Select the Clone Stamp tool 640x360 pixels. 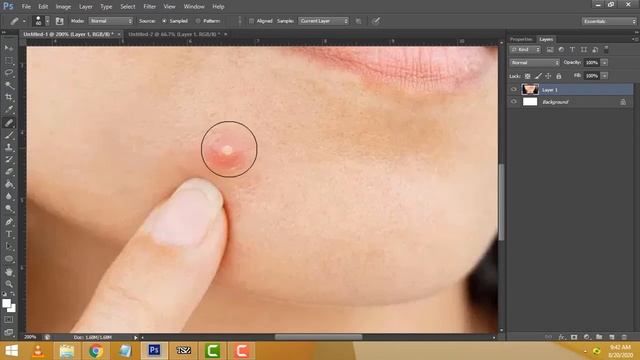9,147
